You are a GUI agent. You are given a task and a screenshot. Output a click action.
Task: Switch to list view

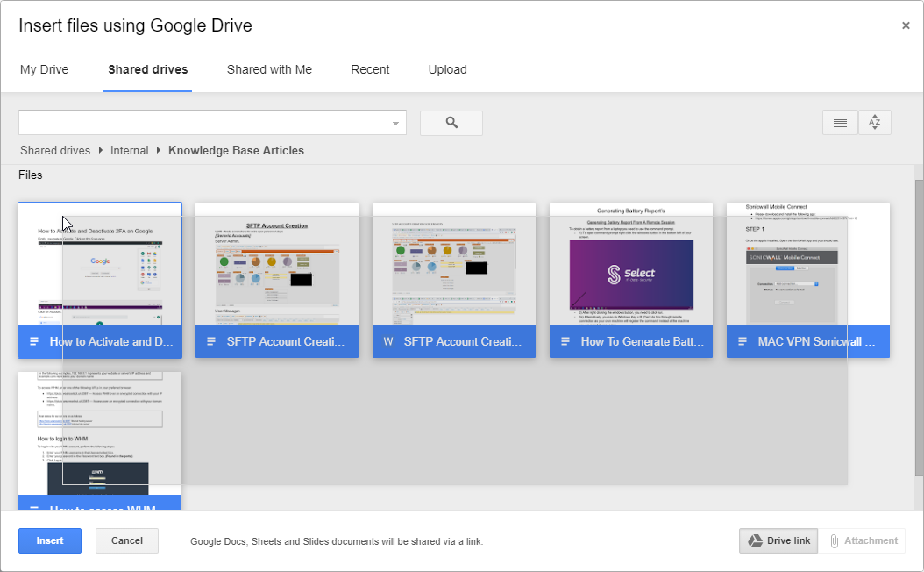click(x=840, y=123)
